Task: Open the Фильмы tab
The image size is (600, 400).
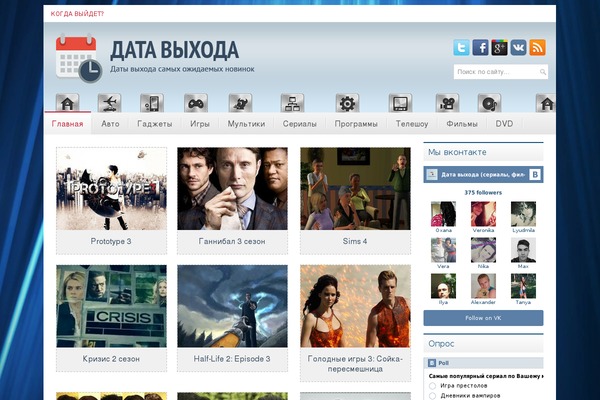Action: (462, 124)
